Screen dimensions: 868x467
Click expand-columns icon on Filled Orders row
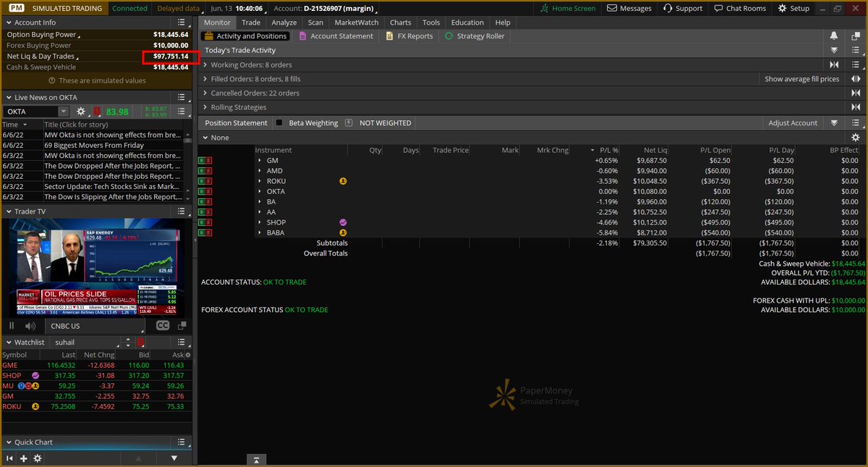[x=856, y=79]
